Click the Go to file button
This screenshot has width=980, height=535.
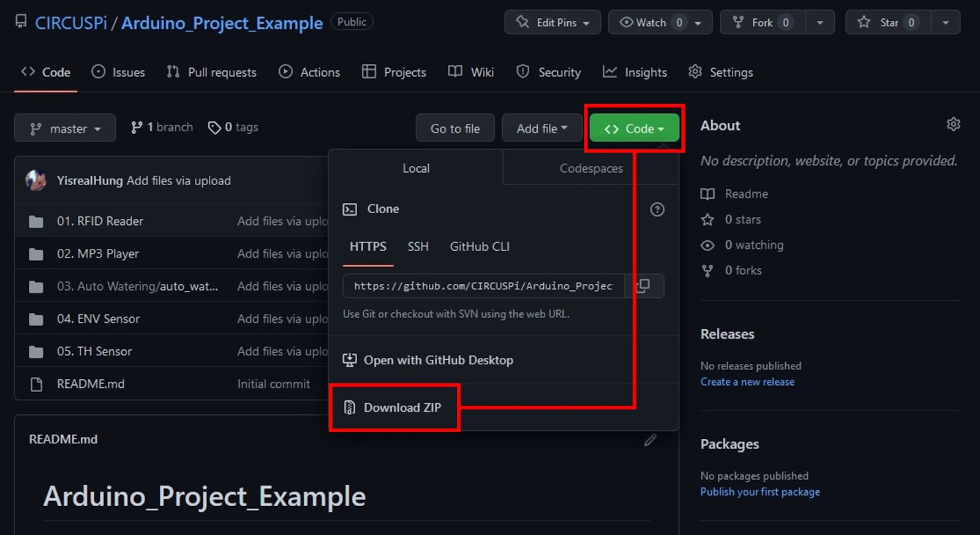[455, 128]
